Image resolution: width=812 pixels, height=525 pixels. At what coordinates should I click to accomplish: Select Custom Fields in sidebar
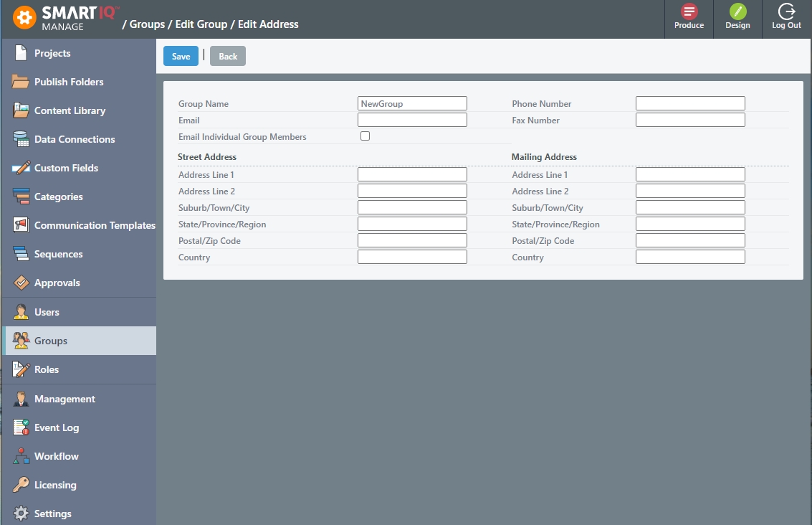tap(79, 168)
